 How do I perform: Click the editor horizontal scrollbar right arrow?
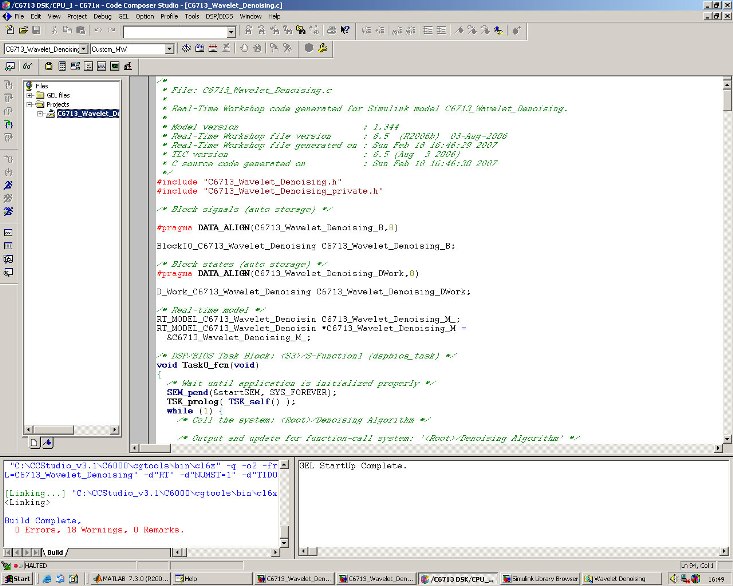pos(719,448)
